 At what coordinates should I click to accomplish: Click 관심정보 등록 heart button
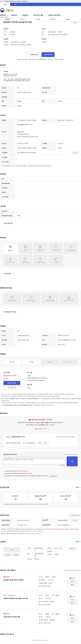point(33,55)
